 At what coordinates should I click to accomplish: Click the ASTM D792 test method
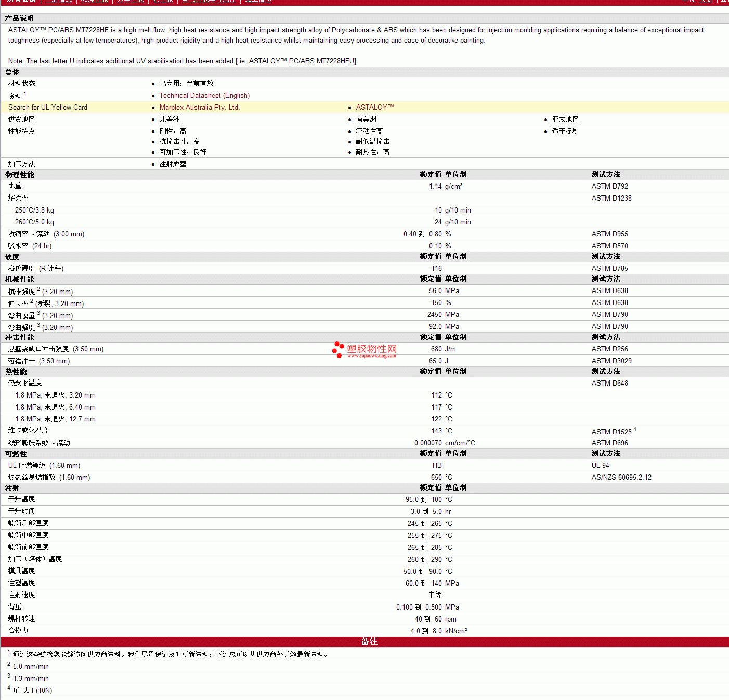click(610, 187)
